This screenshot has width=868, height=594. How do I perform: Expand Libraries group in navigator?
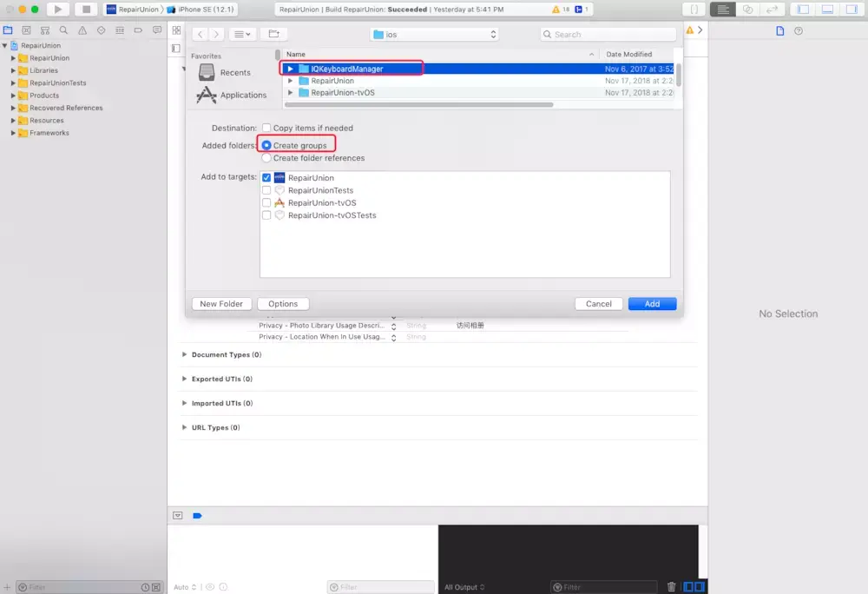coord(13,70)
